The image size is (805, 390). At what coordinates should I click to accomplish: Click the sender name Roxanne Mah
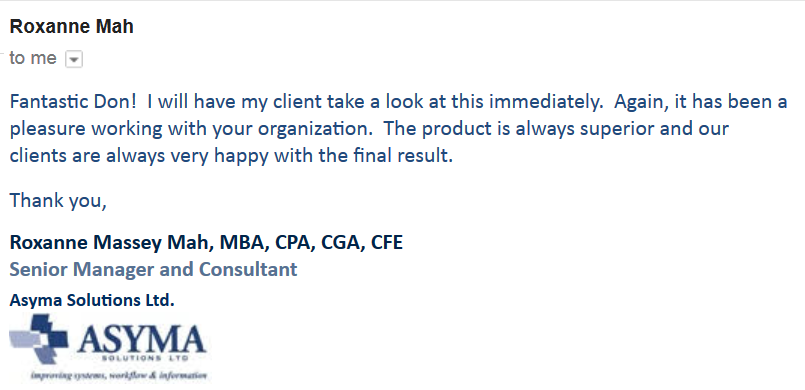click(71, 26)
